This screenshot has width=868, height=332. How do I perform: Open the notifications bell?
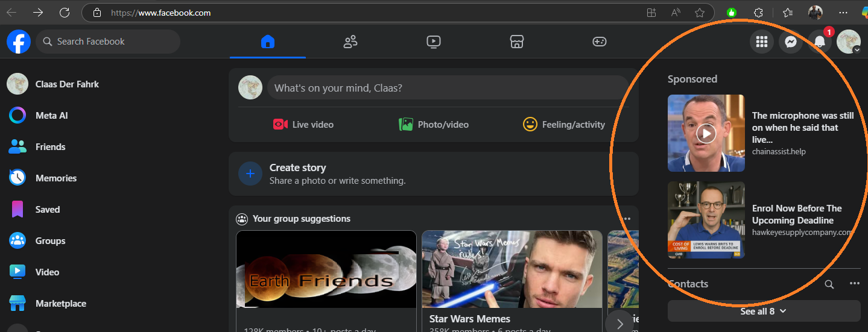[x=820, y=42]
